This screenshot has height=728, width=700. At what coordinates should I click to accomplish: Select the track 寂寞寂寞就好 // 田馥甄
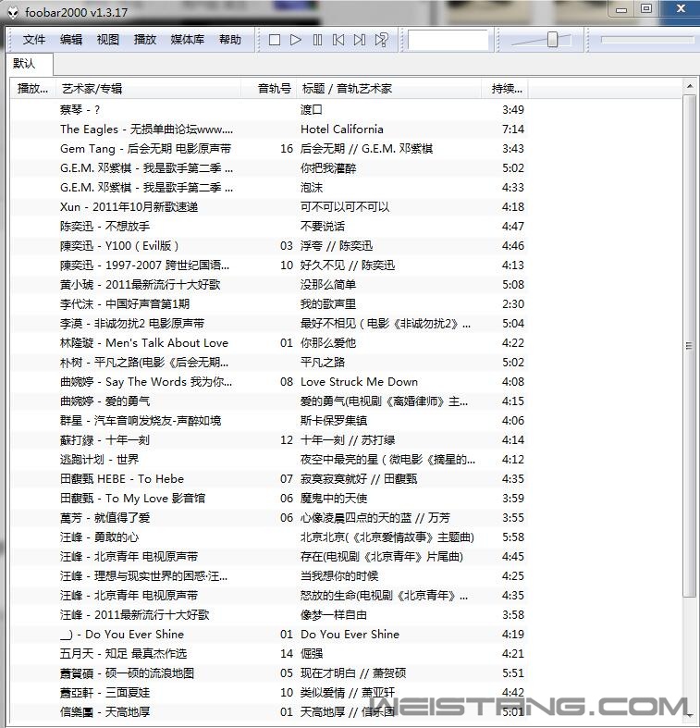point(269,479)
